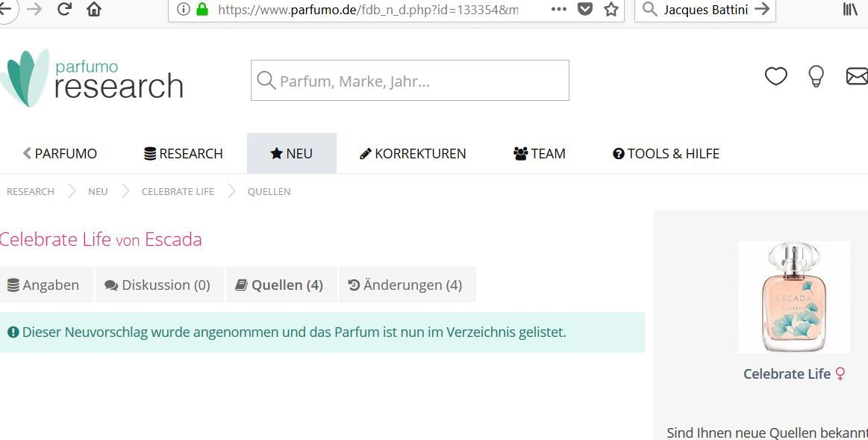
Task: Click the female gender symbol next to Celebrate Life
Action: pyautogui.click(x=840, y=374)
